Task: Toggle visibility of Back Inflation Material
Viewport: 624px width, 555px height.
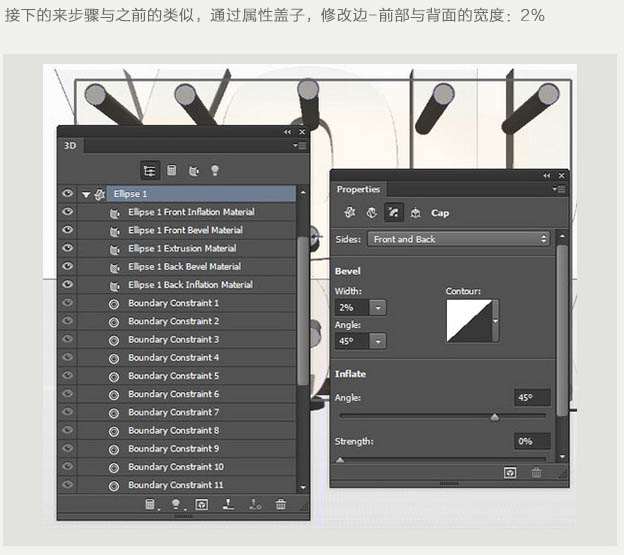Action: 67,284
